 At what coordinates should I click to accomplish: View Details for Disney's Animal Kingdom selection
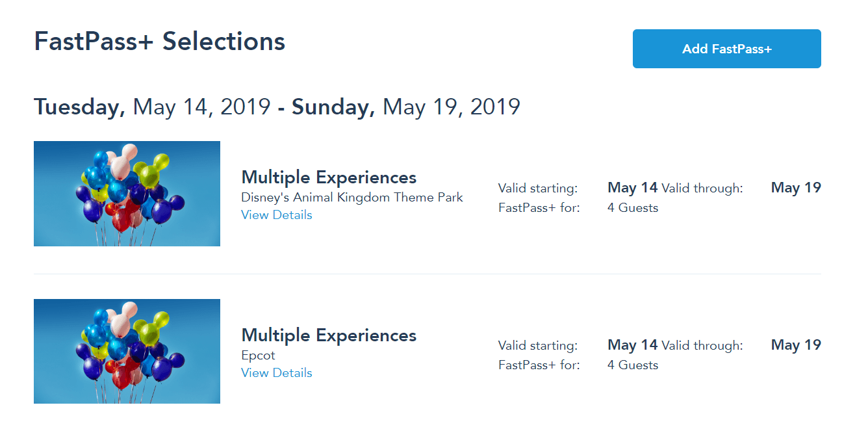(276, 215)
